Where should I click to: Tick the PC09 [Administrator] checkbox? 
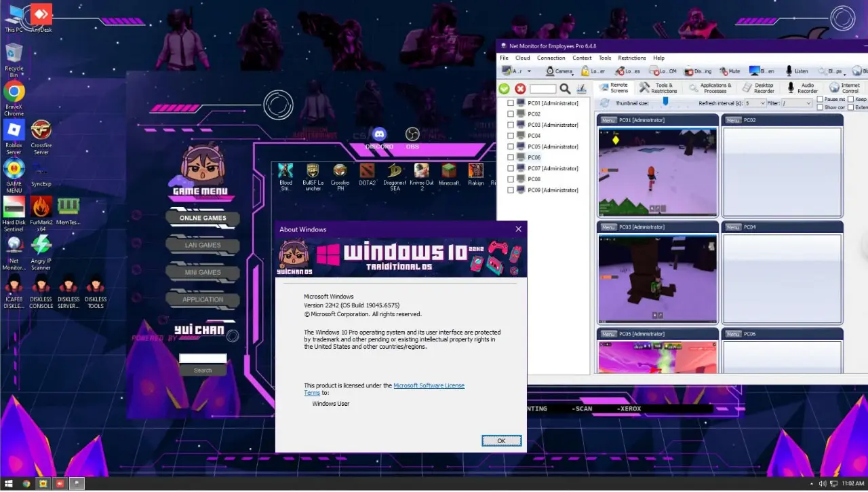coord(511,190)
